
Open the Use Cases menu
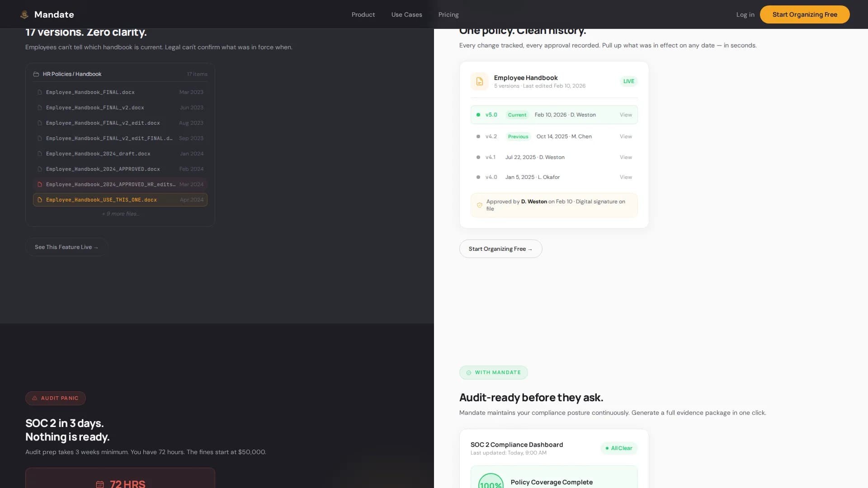[406, 14]
